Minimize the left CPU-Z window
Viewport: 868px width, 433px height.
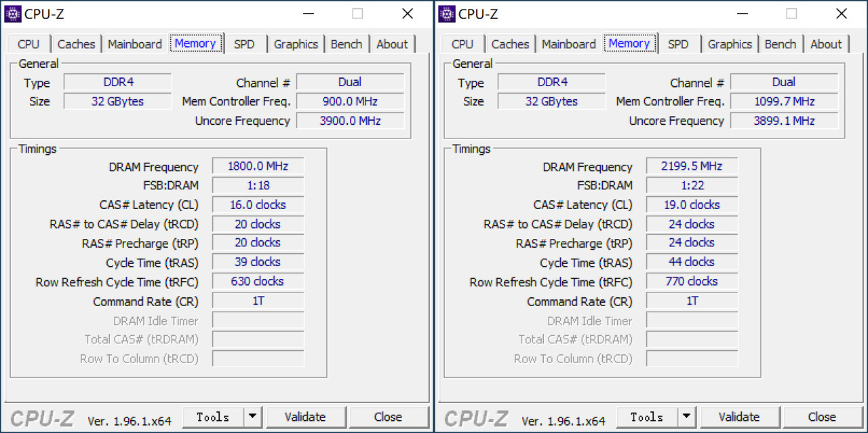coord(308,14)
